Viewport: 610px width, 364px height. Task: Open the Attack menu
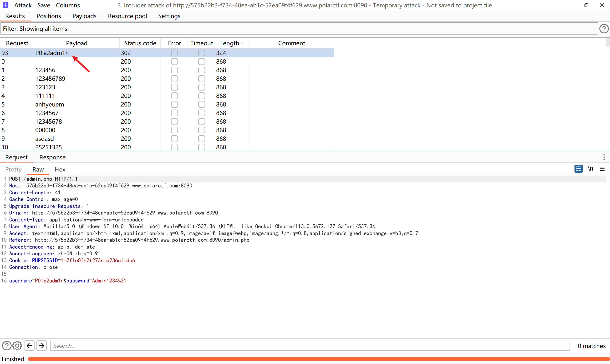(x=23, y=5)
